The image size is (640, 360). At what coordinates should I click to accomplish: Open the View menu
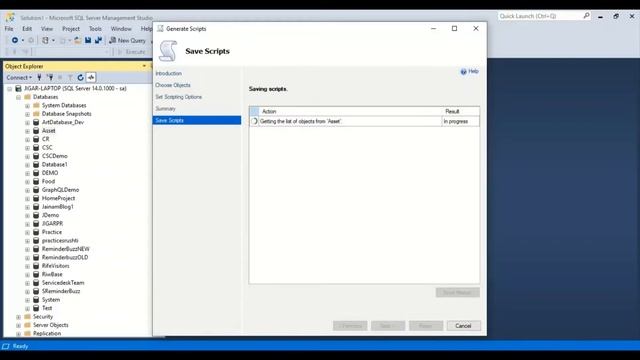(47, 29)
